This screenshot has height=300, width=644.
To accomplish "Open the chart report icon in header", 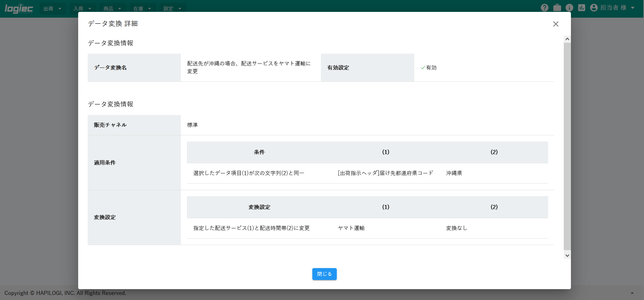I will click(582, 8).
